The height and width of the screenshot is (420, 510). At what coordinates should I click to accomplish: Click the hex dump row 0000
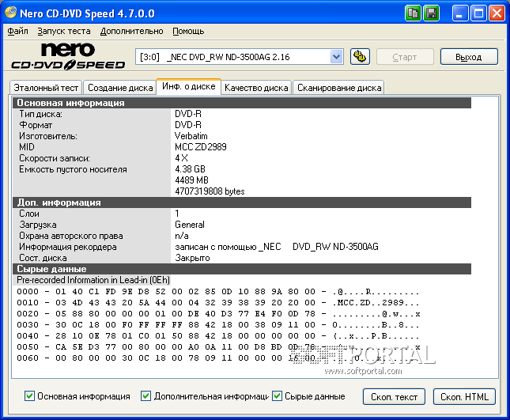click(x=218, y=292)
